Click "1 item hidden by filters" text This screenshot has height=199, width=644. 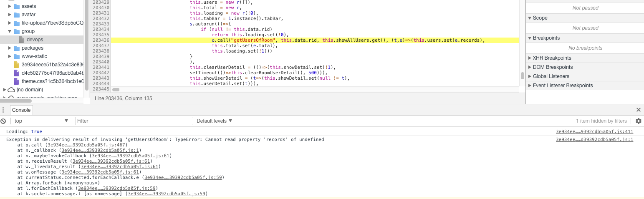pos(601,121)
